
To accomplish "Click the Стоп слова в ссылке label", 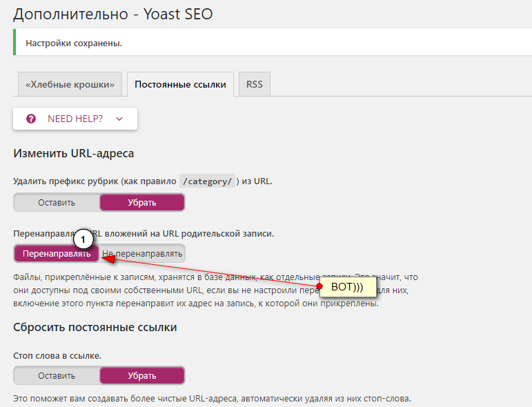I will coord(57,356).
